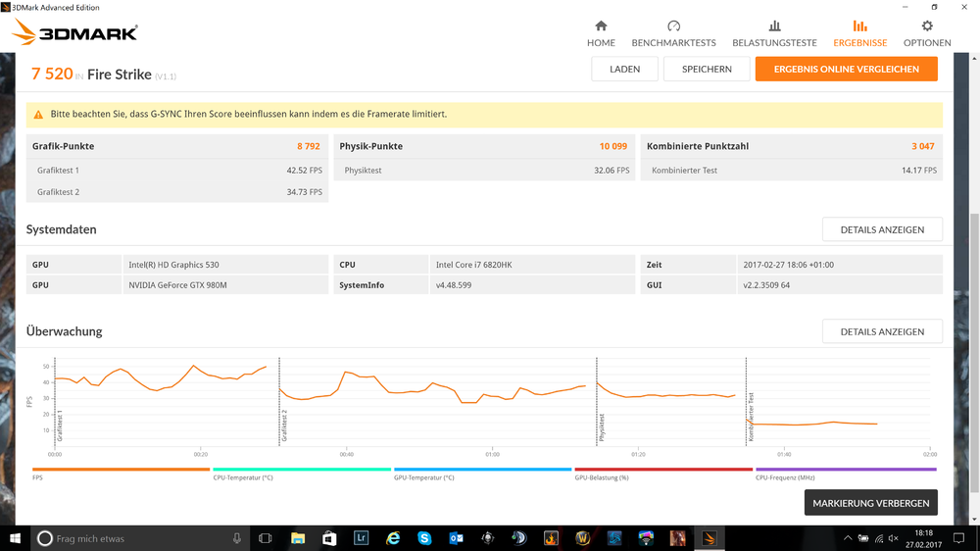This screenshot has width=980, height=551.
Task: Open Belastungstests stress test section
Action: (774, 26)
